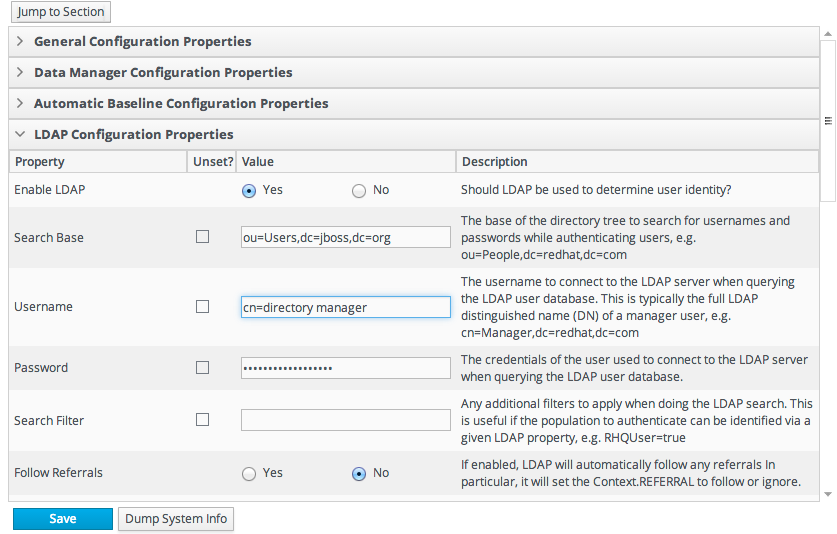837x534 pixels.
Task: Check Unset box for Search Filter
Action: pyautogui.click(x=203, y=420)
